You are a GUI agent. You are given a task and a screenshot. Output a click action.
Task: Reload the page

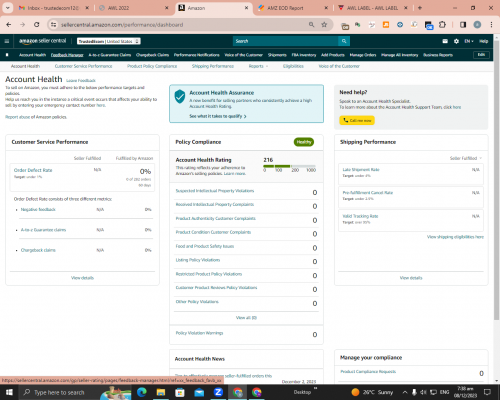point(37,25)
